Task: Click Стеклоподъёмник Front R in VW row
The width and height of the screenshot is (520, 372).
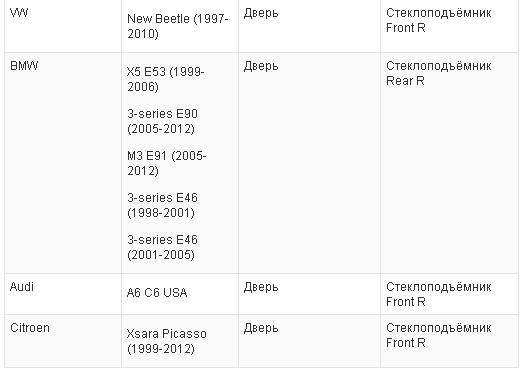Action: (x=439, y=20)
